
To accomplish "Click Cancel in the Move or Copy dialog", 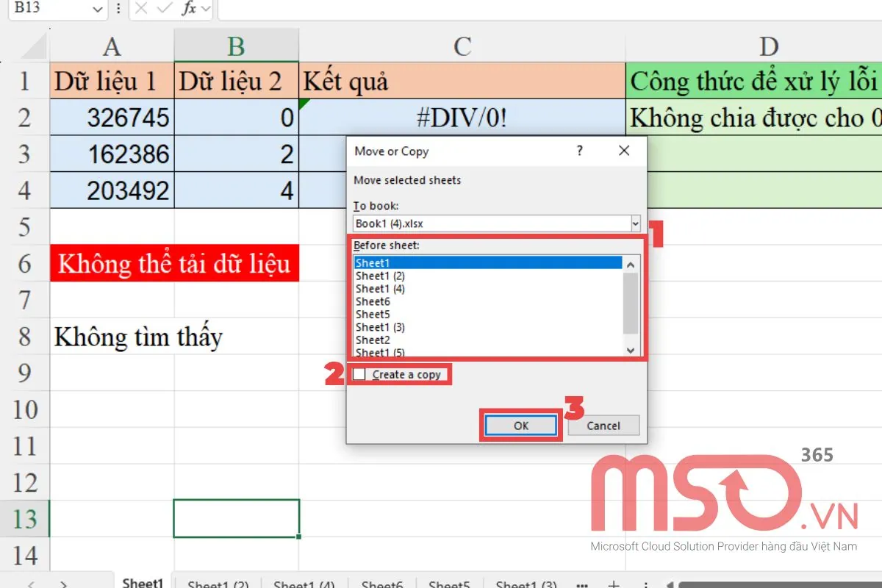I will [x=603, y=425].
